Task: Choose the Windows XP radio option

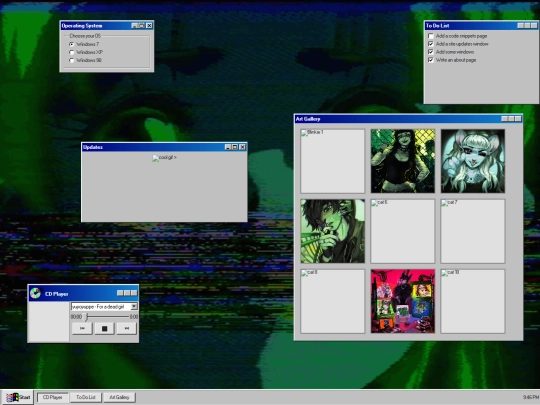Action: 72,52
